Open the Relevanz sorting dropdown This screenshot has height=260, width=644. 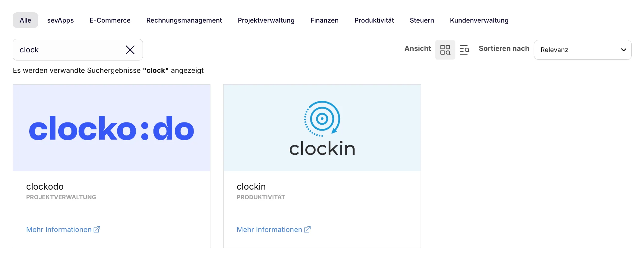[x=582, y=50]
